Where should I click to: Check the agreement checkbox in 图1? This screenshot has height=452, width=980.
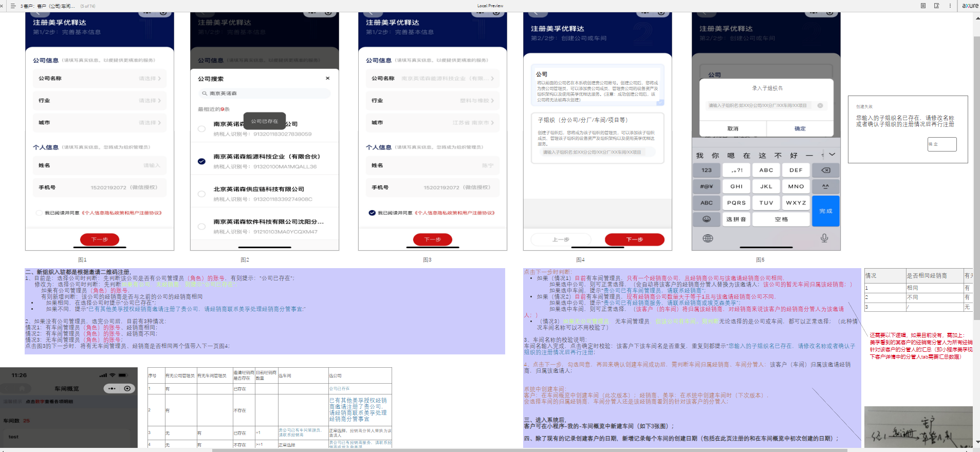[x=39, y=213]
